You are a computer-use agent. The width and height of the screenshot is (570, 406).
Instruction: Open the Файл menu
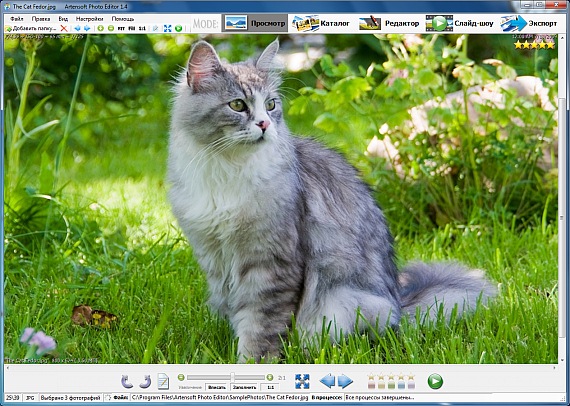point(17,19)
